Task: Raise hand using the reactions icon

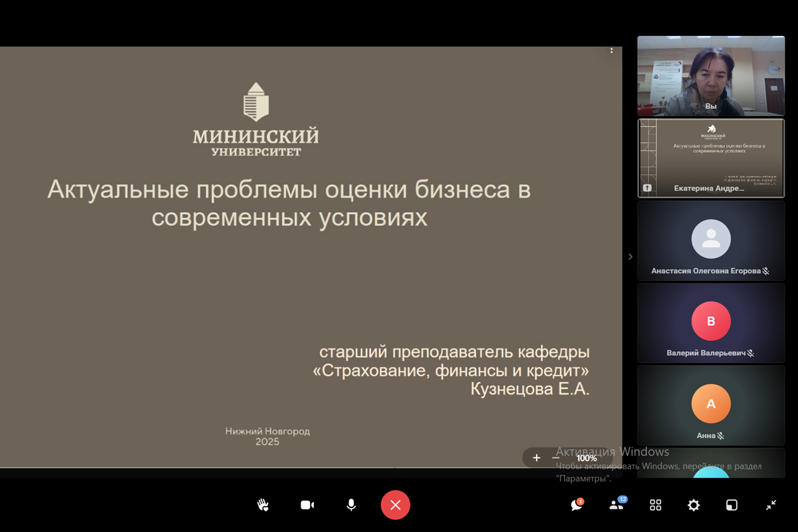Action: pyautogui.click(x=263, y=505)
